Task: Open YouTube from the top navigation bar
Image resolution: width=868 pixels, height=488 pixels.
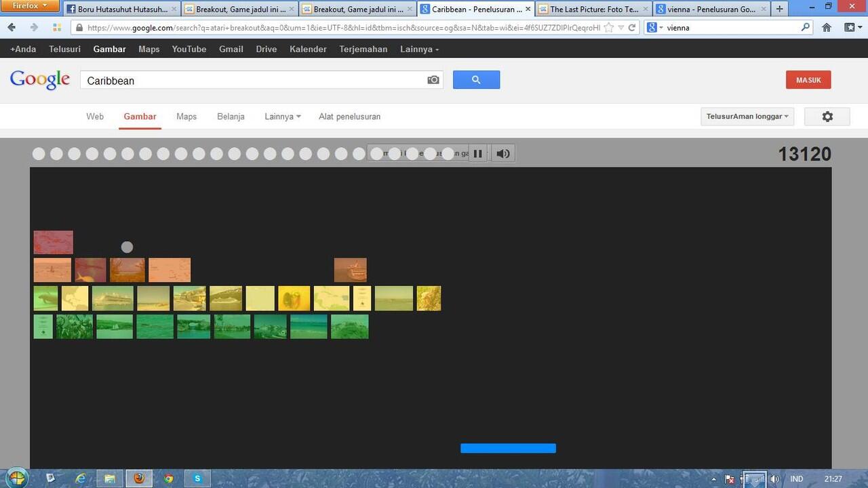Action: (x=189, y=49)
